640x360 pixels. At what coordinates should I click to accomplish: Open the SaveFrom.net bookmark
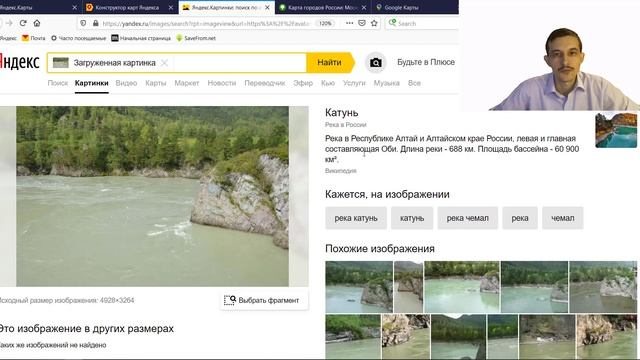(196, 38)
